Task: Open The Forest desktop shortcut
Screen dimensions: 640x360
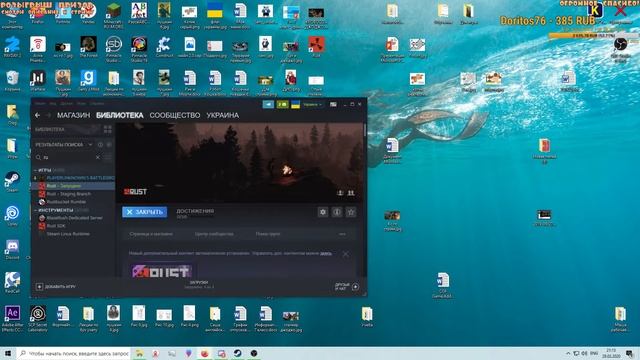Action: [89, 47]
